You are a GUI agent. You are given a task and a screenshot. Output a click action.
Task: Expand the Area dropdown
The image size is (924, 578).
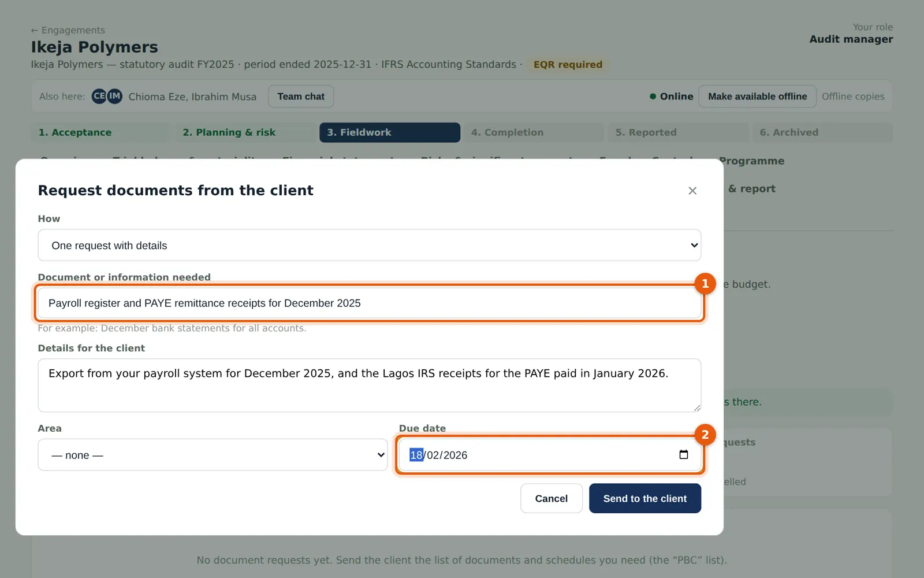[213, 455]
